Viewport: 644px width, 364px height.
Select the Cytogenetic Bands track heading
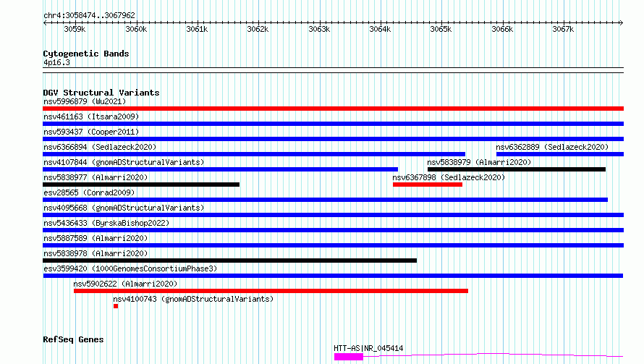[x=86, y=54]
